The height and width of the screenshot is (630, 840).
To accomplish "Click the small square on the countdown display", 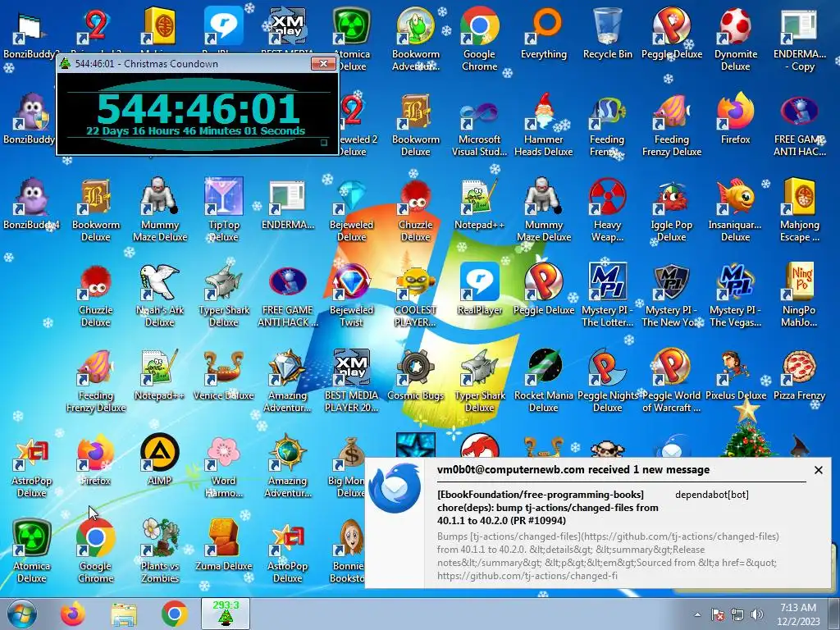I will pos(323,143).
